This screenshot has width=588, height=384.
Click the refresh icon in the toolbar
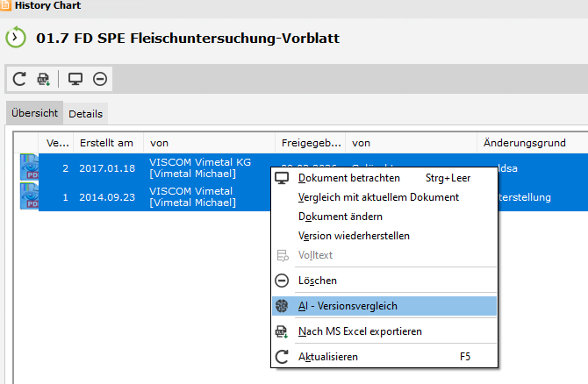(19, 79)
